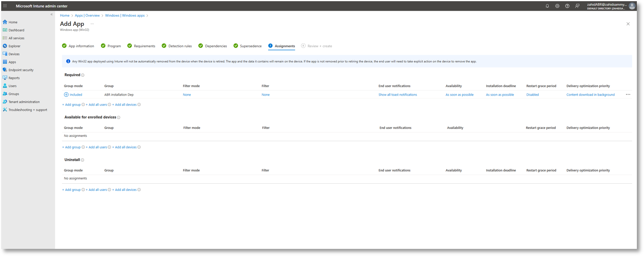Screen dimensions: 644x256
Task: Click the help question mark icon
Action: (567, 6)
